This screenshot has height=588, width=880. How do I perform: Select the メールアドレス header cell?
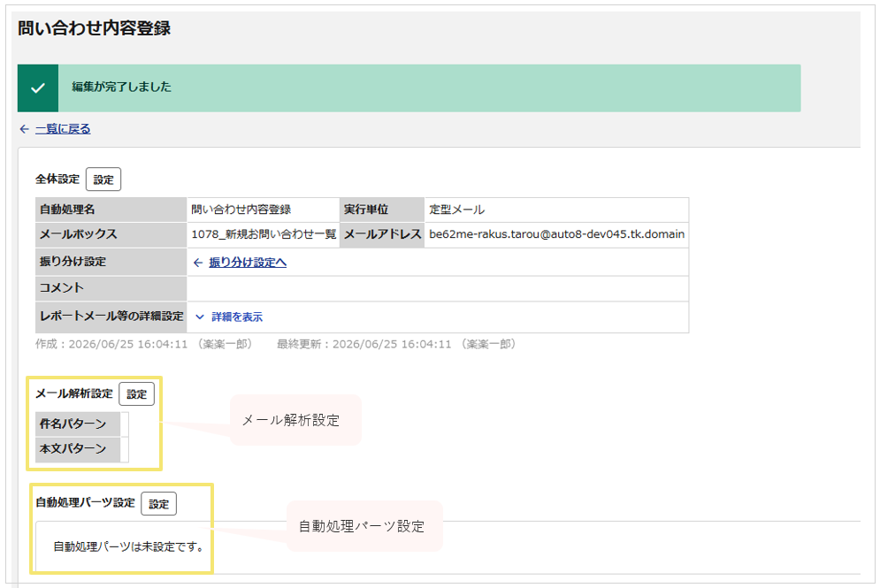(x=382, y=234)
